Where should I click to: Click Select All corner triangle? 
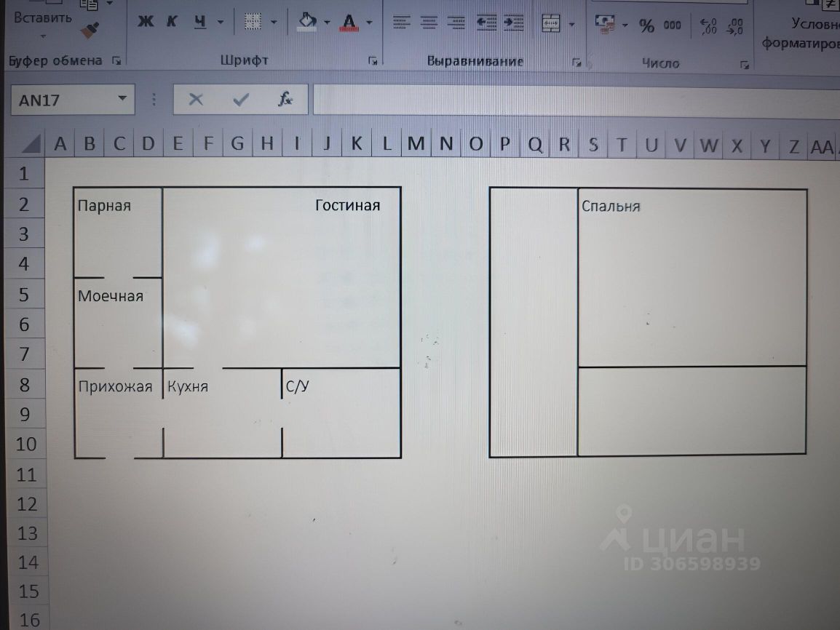click(x=30, y=143)
